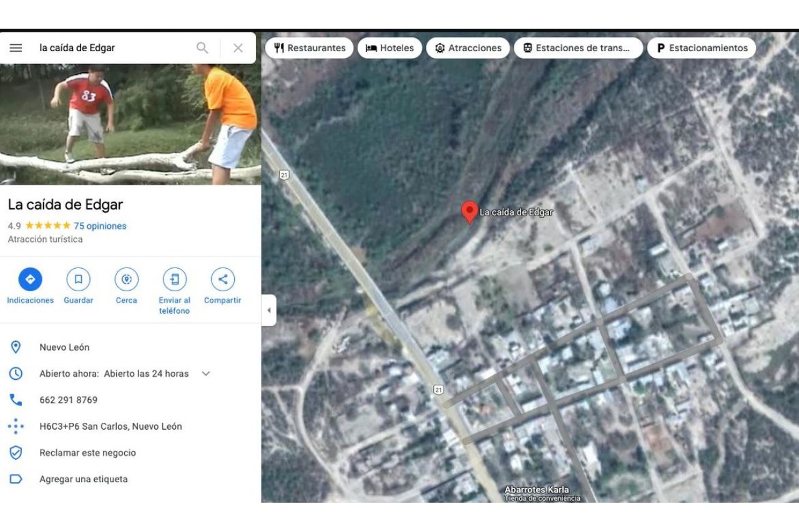Viewport: 799px width, 532px height.
Task: Click the highway 21 shield near the top
Action: click(285, 175)
